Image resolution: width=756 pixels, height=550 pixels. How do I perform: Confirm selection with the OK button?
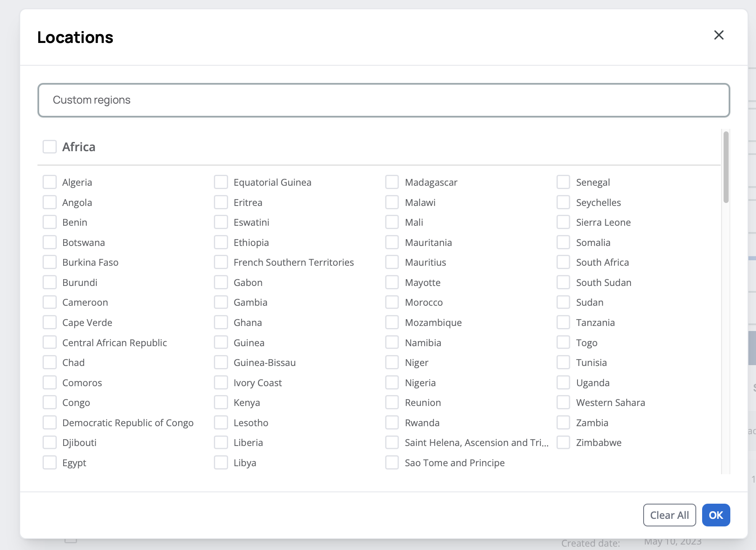[x=716, y=515]
